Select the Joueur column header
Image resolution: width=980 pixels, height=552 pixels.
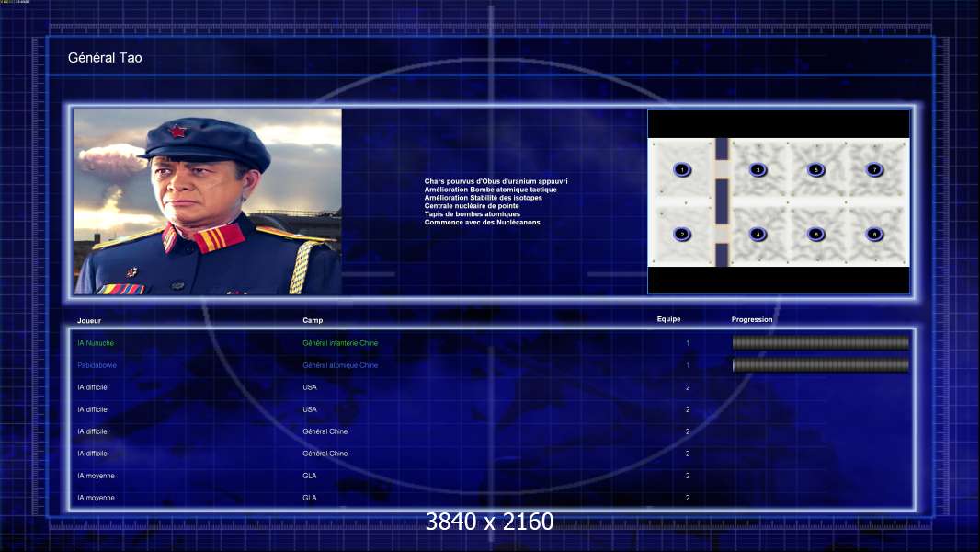[89, 320]
